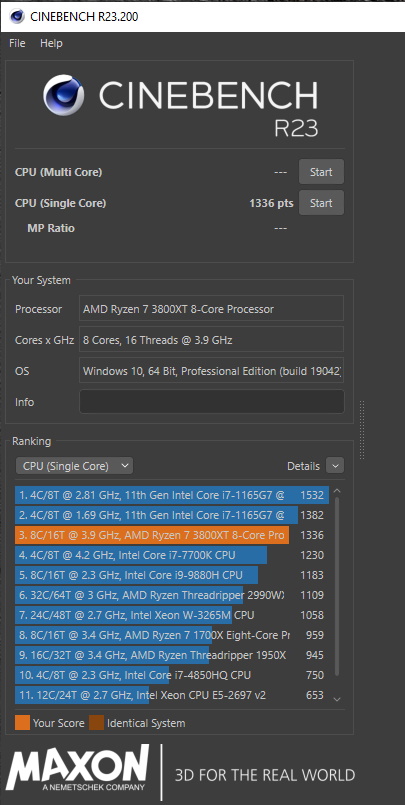Select ranking entry Threadripper 1950X
The width and height of the screenshot is (405, 805).
(x=172, y=655)
